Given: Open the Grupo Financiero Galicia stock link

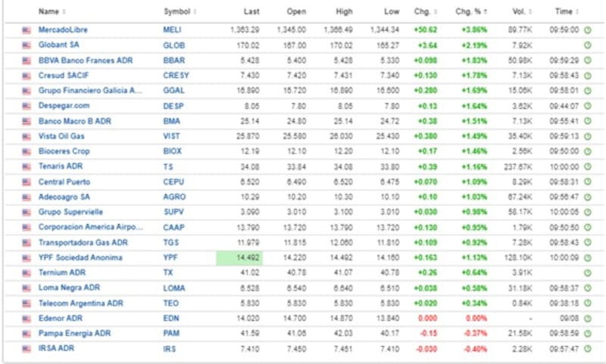Looking at the screenshot, I should pyautogui.click(x=90, y=91).
